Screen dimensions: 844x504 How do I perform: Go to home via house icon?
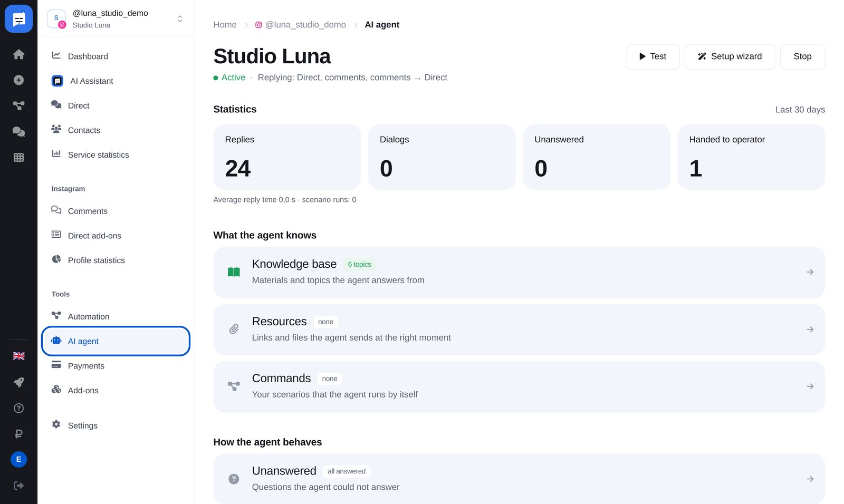tap(18, 54)
